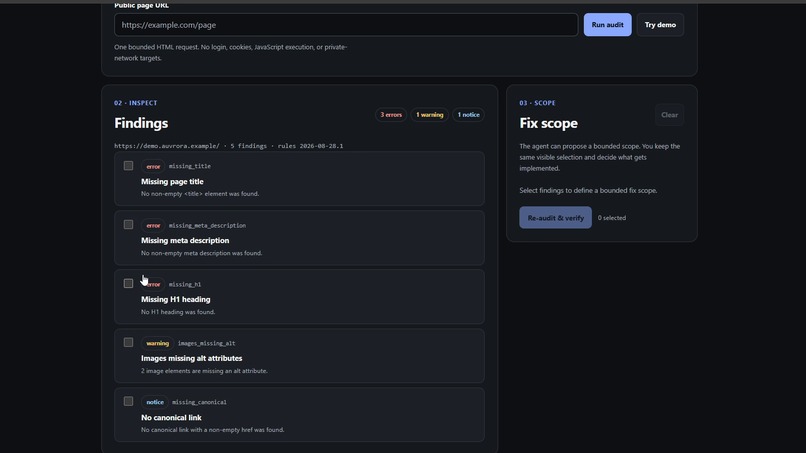Click the 1 warning filter badge
Image resolution: width=806 pixels, height=453 pixels.
429,115
